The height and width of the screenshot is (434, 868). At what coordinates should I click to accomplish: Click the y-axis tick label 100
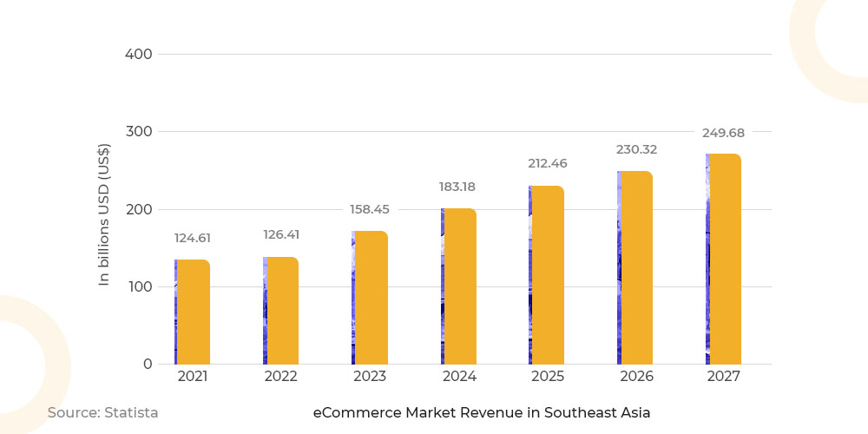pyautogui.click(x=140, y=286)
